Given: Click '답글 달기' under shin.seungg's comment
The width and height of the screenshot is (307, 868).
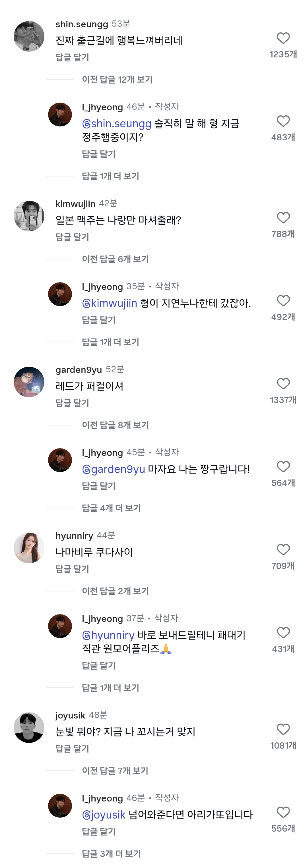Looking at the screenshot, I should point(72,57).
